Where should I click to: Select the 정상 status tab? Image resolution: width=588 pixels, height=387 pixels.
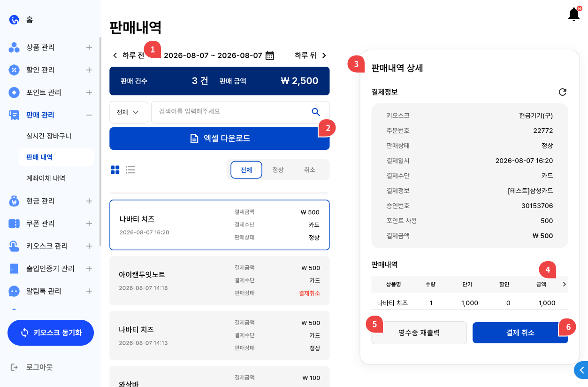278,170
